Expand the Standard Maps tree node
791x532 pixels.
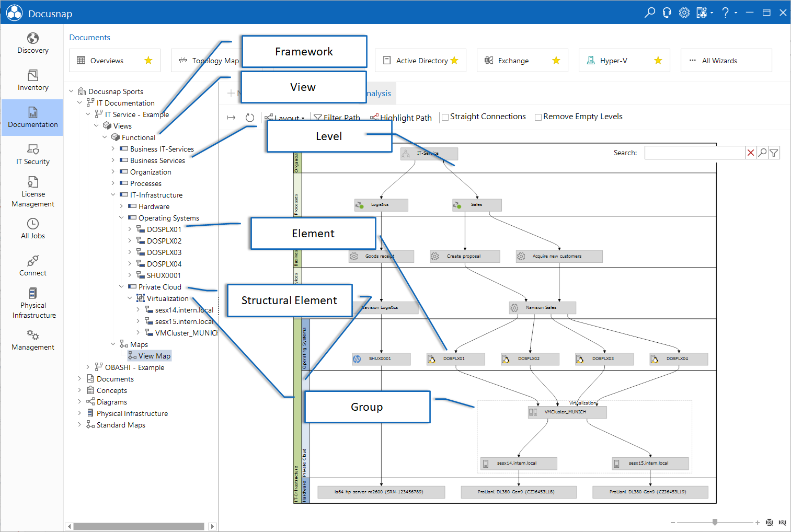pos(79,424)
